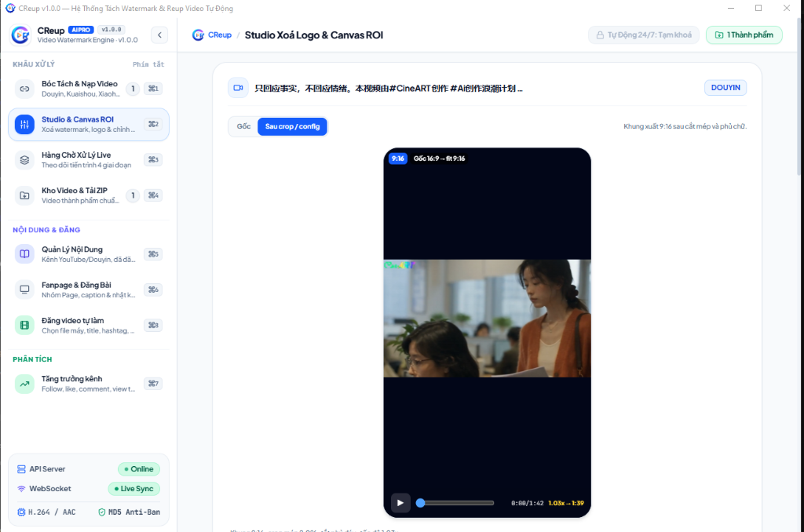Image resolution: width=804 pixels, height=532 pixels.
Task: Click the film icon for Đăng video tự làm
Action: pyautogui.click(x=24, y=325)
